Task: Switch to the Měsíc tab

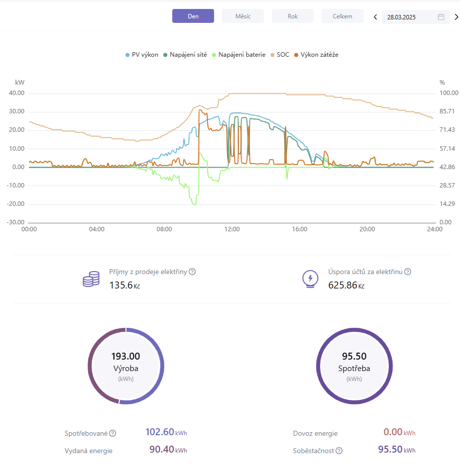Action: coord(243,16)
